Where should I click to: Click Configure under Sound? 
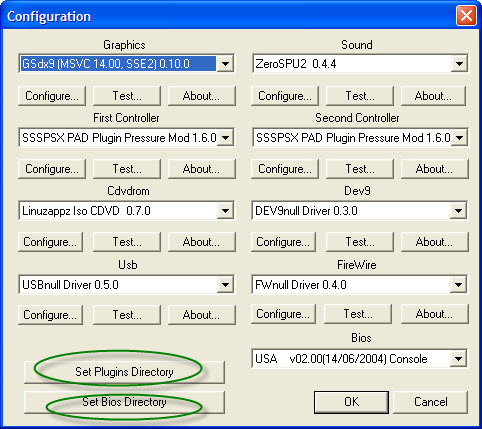coord(285,96)
